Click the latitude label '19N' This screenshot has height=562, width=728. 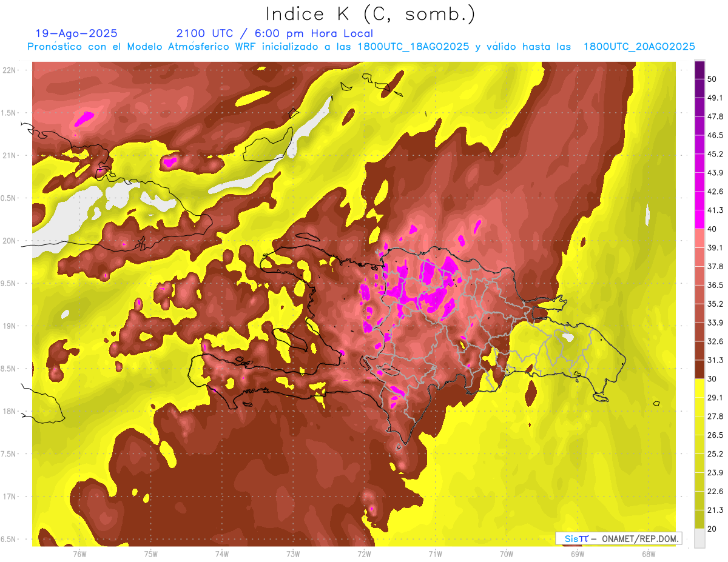tap(10, 326)
